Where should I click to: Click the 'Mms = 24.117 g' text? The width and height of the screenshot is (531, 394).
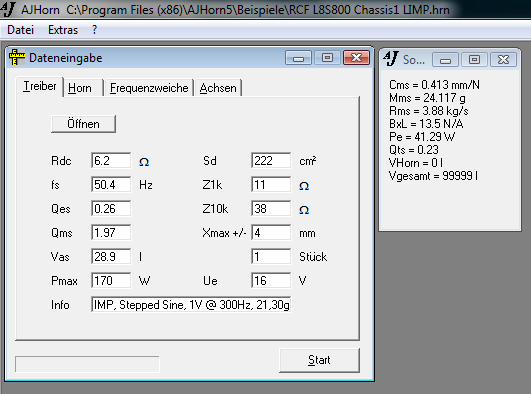pos(427,98)
